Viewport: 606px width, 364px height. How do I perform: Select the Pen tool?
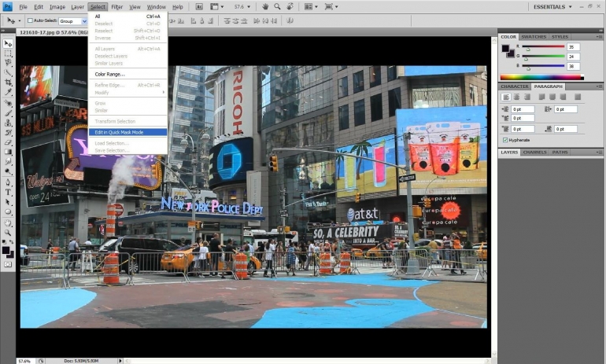tap(8, 182)
